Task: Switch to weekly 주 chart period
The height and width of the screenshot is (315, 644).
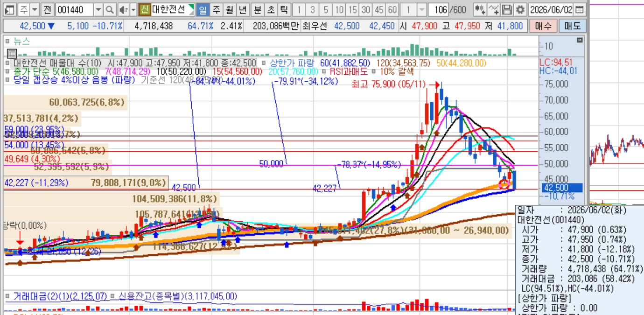Action: [216, 9]
